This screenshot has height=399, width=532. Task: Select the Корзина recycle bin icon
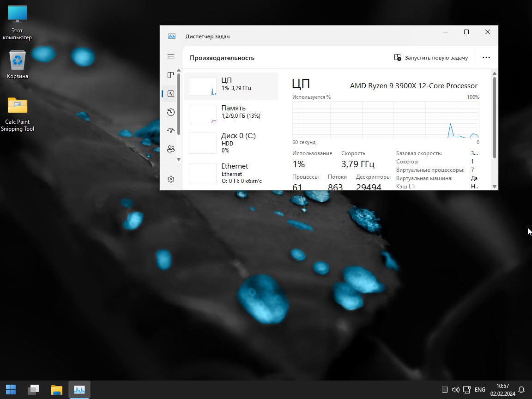click(x=17, y=65)
